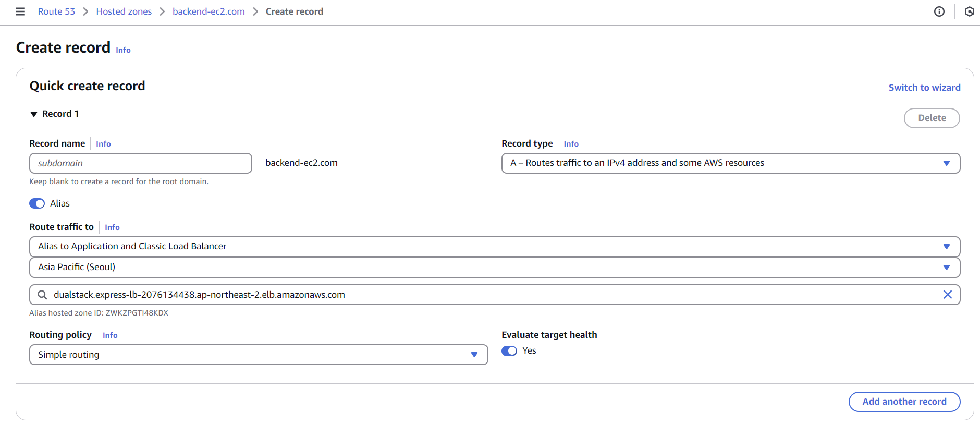Screen dimensions: 980x424
Task: Click the info circle icon in header
Action: (939, 11)
